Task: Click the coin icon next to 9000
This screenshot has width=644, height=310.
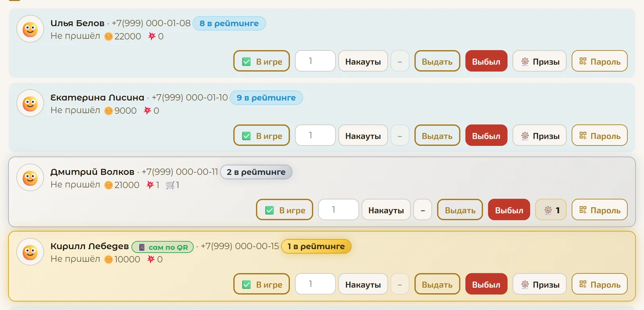Action: pyautogui.click(x=108, y=111)
